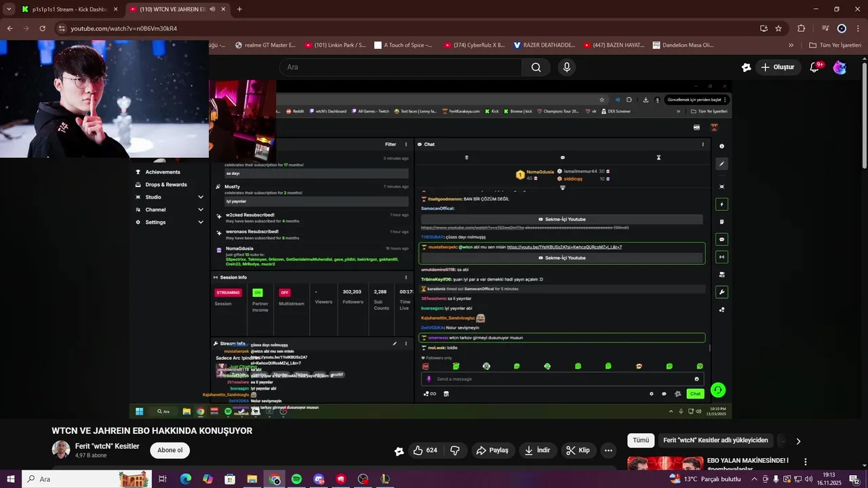Click sparkle icon left of like button

(399, 451)
